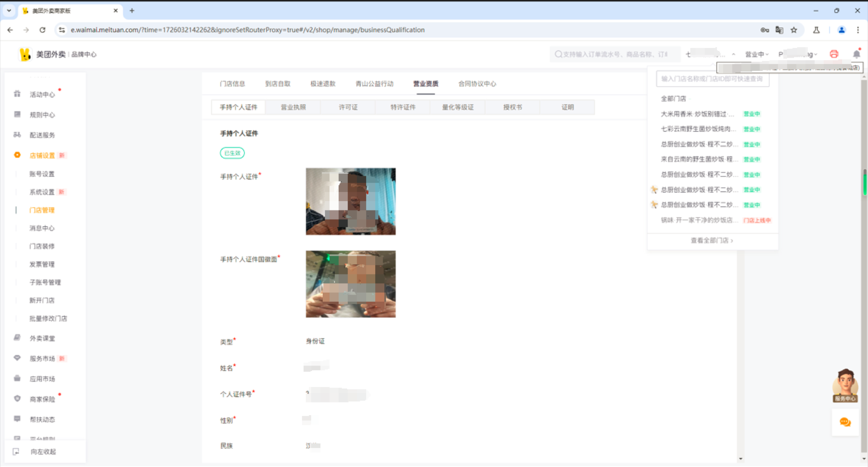Click the site info icon in address bar

coord(62,30)
